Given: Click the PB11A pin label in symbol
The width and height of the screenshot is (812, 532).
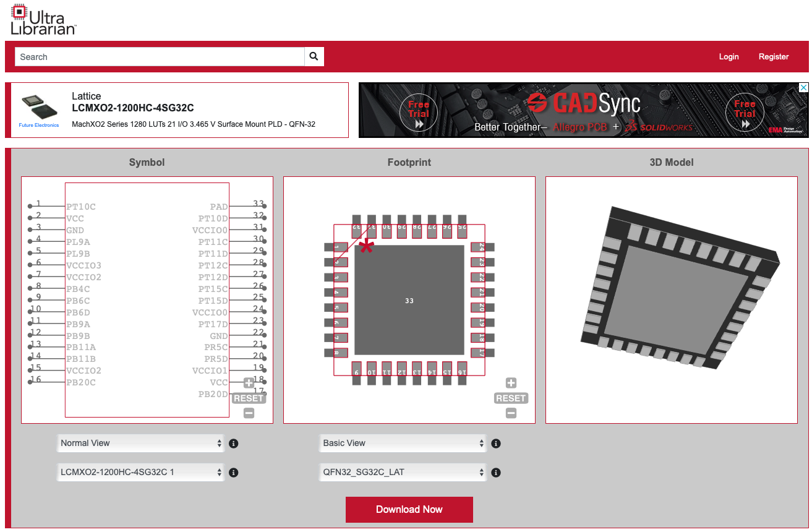Looking at the screenshot, I should (81, 347).
